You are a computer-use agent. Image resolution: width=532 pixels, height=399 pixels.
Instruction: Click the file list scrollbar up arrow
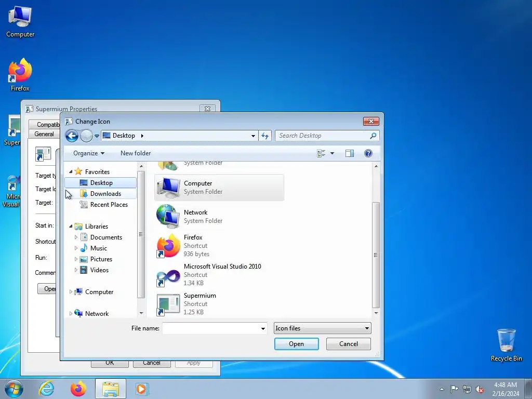coord(376,166)
